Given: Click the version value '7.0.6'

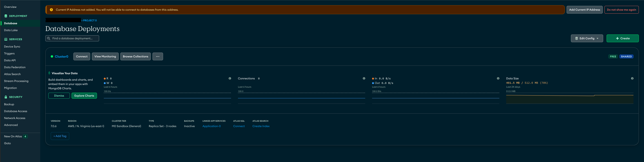Looking at the screenshot, I should [54, 126].
